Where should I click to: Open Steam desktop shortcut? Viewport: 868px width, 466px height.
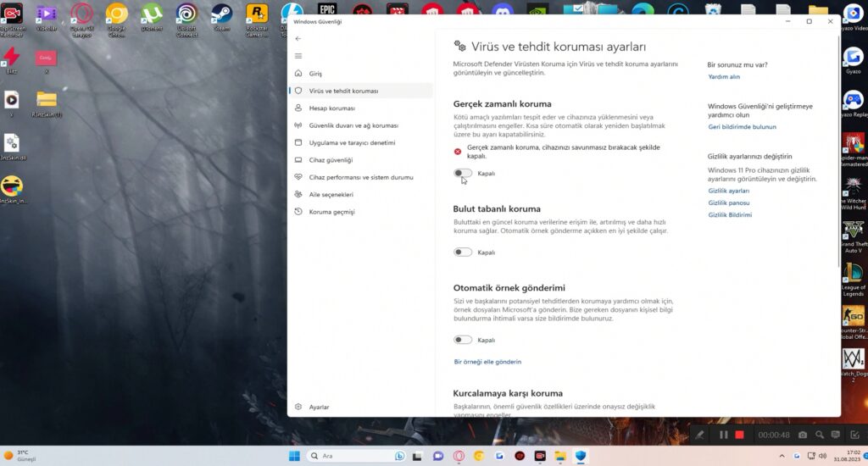coord(222,19)
